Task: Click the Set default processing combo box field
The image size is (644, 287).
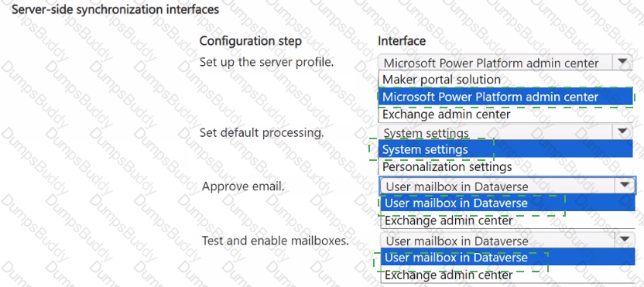Action: tap(505, 132)
